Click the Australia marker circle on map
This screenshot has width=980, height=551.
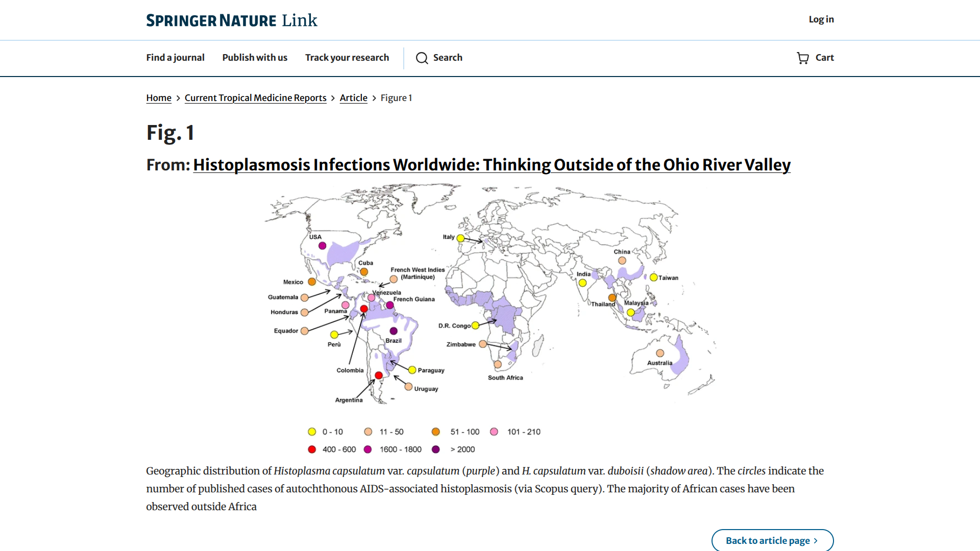(x=660, y=353)
